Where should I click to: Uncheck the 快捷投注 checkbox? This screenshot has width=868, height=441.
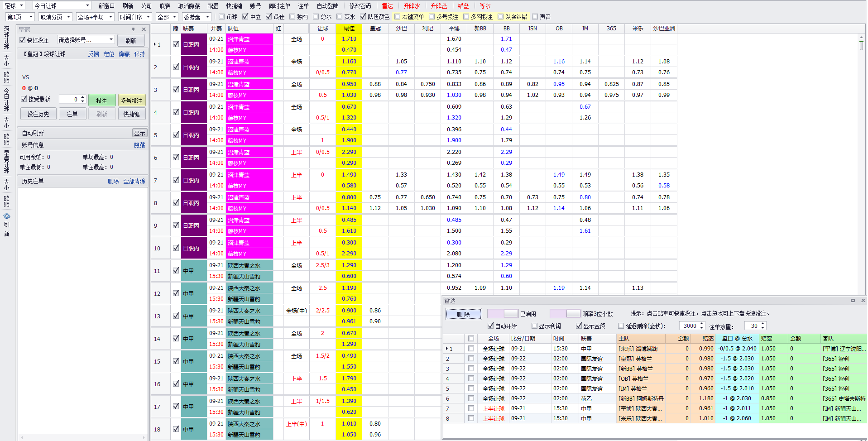point(23,40)
